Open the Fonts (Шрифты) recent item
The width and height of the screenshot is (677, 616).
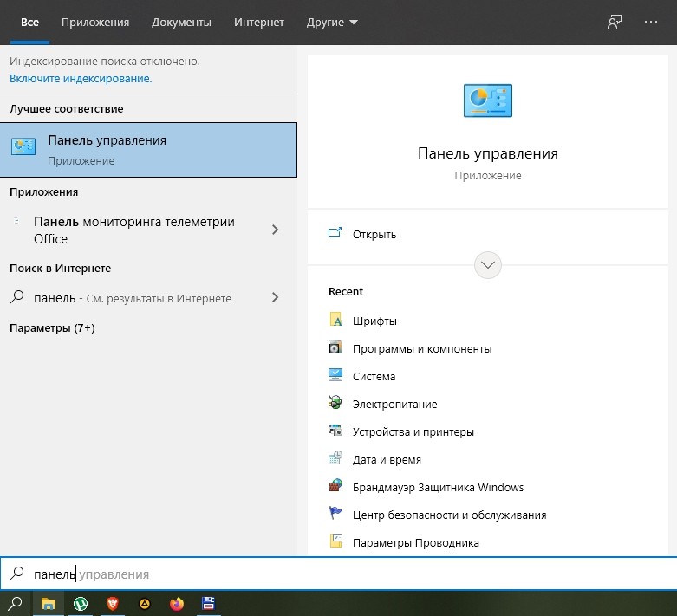tap(374, 321)
